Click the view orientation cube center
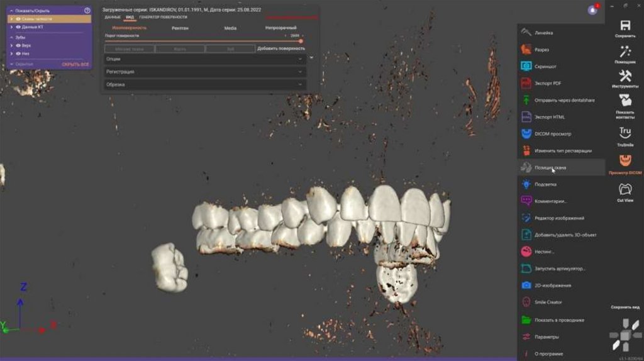This screenshot has width=644, height=361. click(625, 336)
